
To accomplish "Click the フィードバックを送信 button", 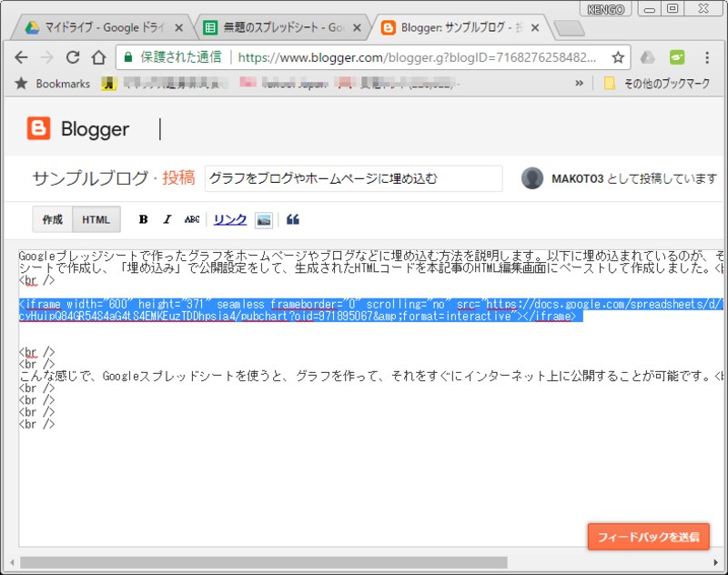I will tap(648, 536).
